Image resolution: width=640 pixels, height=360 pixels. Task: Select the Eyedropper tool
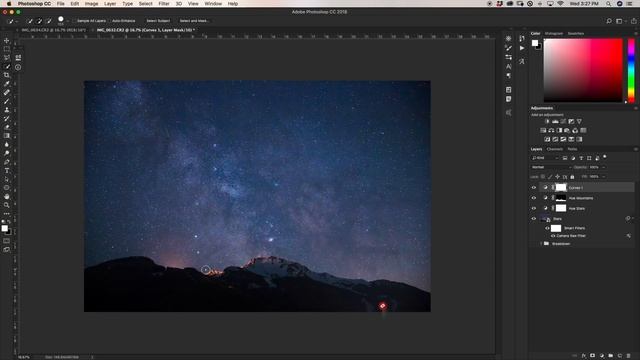(x=7, y=84)
